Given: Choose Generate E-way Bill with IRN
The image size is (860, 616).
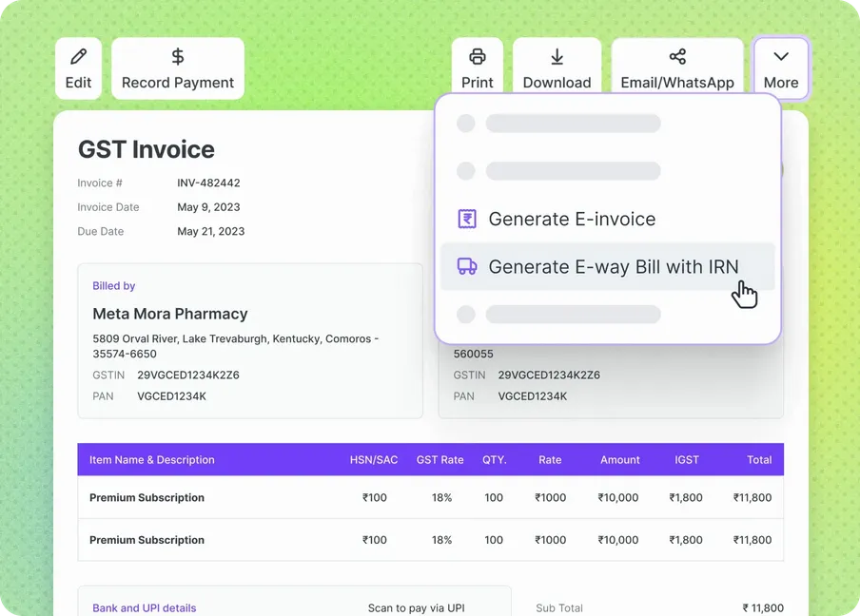Looking at the screenshot, I should [x=608, y=266].
